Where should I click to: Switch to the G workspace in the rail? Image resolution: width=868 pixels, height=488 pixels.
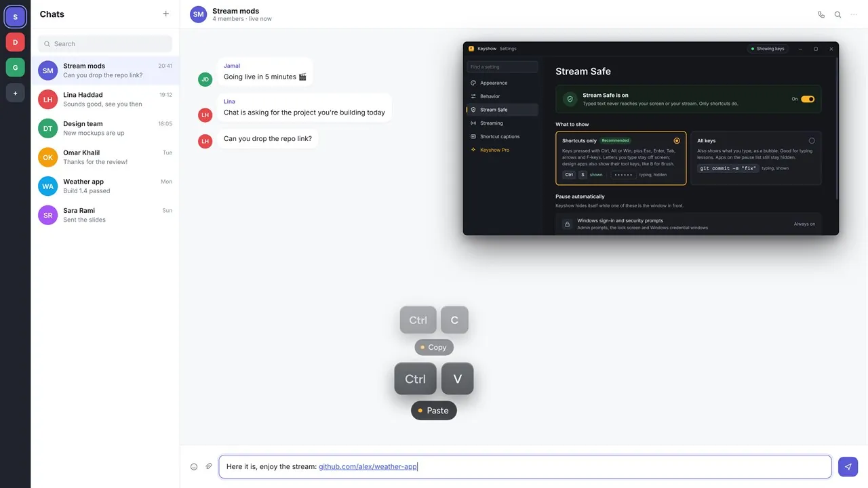(x=15, y=67)
